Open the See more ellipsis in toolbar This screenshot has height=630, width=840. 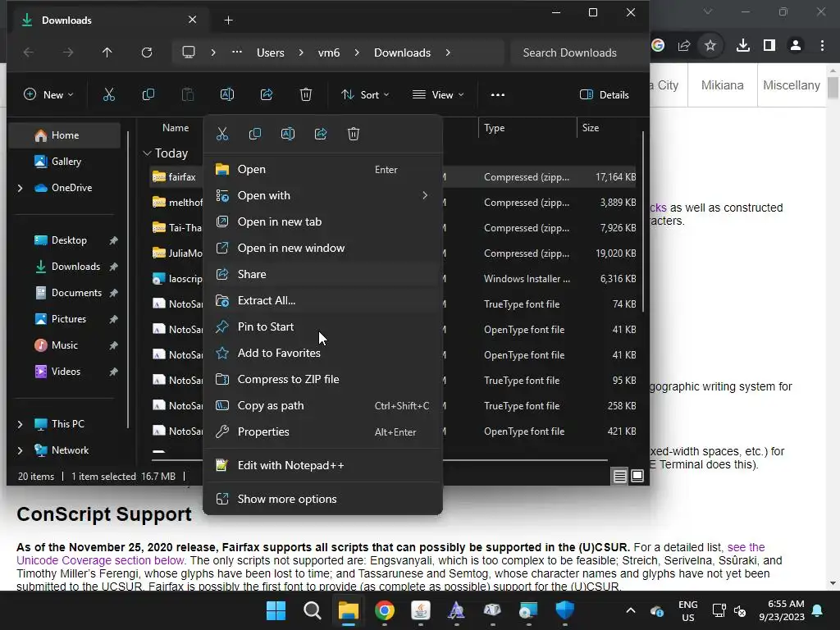[x=498, y=95]
